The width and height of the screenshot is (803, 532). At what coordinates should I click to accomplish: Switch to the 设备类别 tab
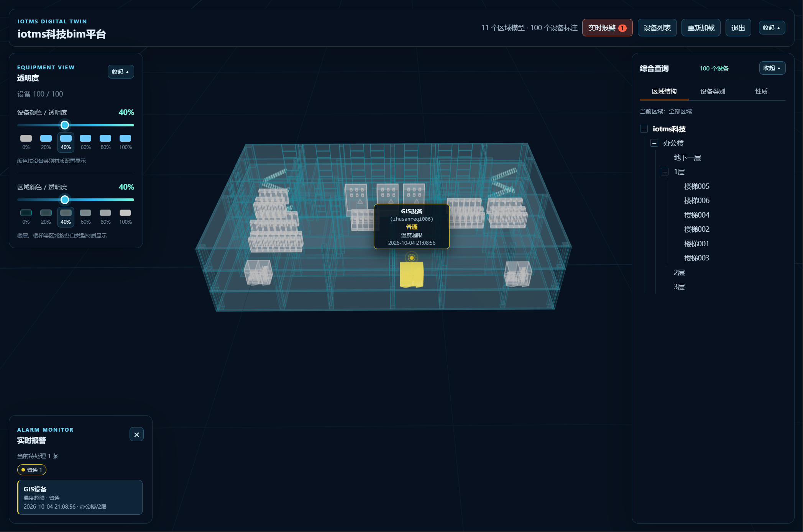pos(713,91)
